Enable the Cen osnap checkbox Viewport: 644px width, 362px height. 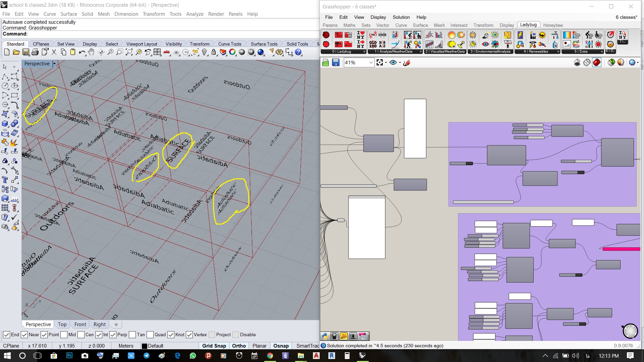[81, 335]
